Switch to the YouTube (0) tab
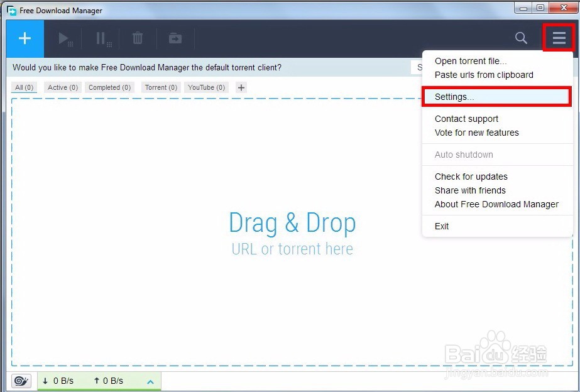This screenshot has height=392, width=580. tap(206, 88)
